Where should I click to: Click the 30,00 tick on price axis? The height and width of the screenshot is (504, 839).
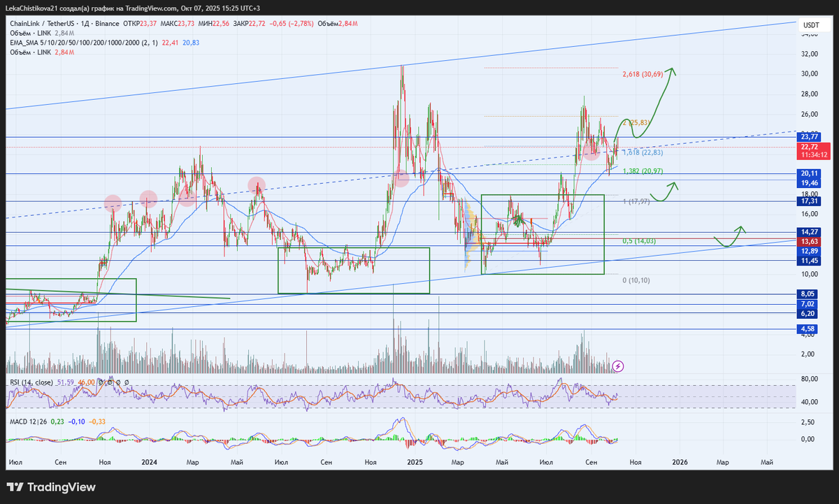[x=810, y=74]
